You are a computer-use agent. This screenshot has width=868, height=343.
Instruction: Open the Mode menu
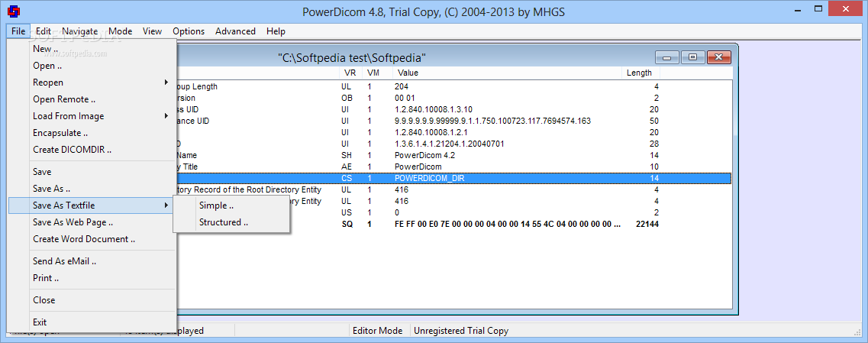pyautogui.click(x=120, y=31)
